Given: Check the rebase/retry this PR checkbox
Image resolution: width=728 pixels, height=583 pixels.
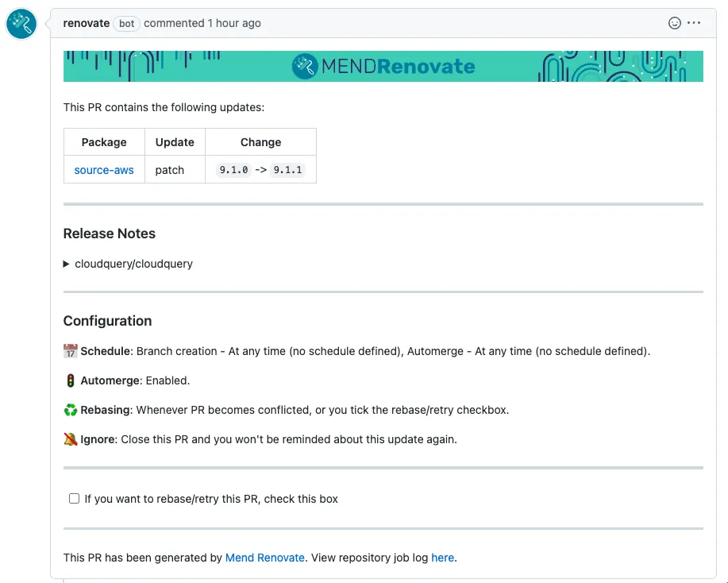Looking at the screenshot, I should (75, 499).
